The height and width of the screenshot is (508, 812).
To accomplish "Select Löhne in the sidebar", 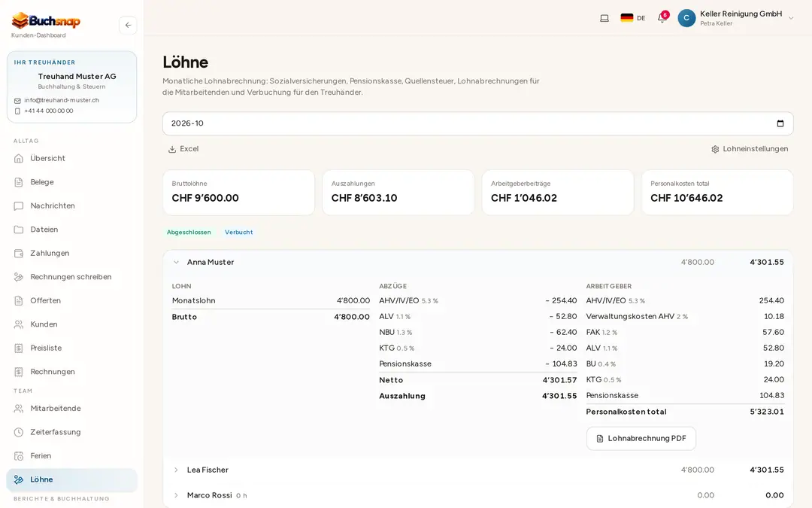I will (71, 480).
